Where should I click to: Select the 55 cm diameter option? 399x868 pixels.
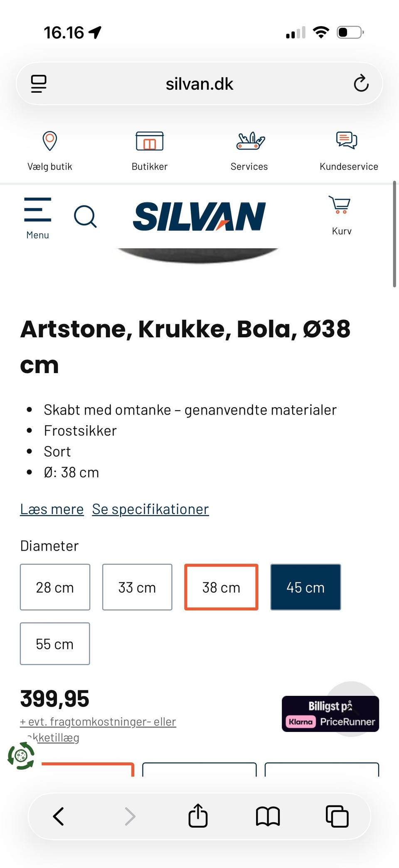click(x=55, y=644)
